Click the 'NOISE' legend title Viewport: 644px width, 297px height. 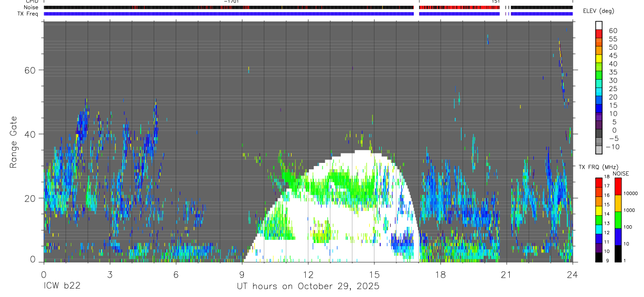pos(621,173)
